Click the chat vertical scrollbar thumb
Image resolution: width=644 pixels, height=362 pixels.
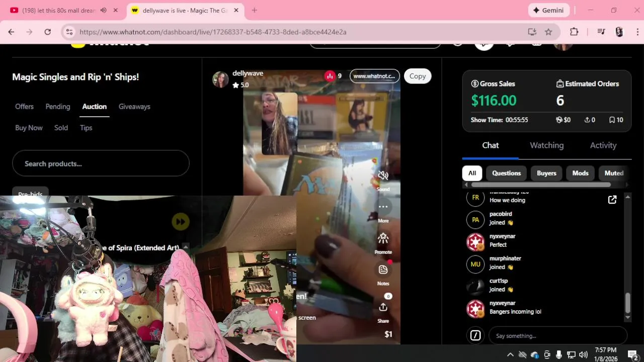(x=627, y=303)
